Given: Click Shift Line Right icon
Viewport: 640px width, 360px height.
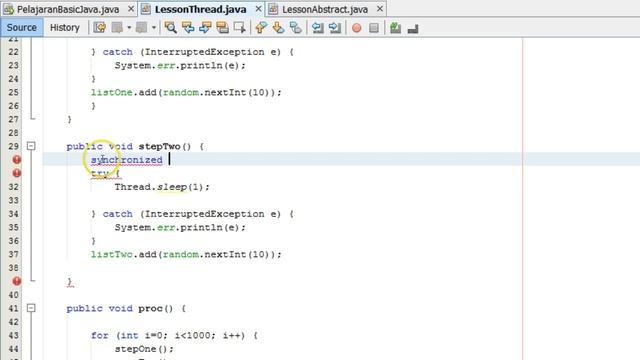Looking at the screenshot, I should pyautogui.click(x=335, y=28).
